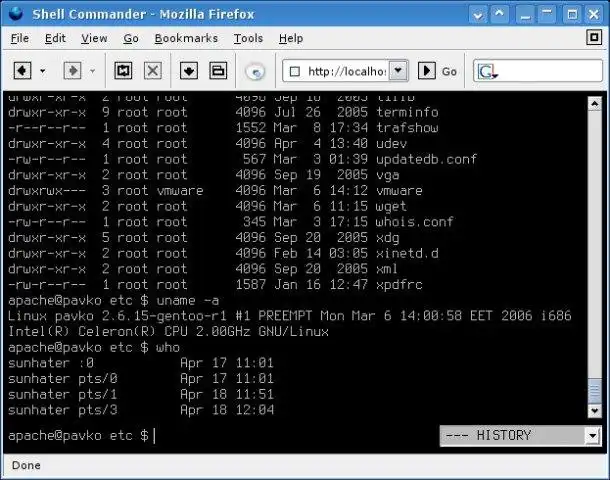Click the 'updatedb.conf' file name
Viewport: 610px width, 480px height.
(426, 159)
